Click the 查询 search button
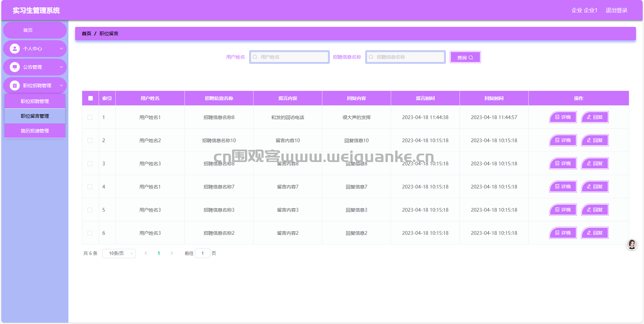The width and height of the screenshot is (644, 324). pyautogui.click(x=465, y=57)
